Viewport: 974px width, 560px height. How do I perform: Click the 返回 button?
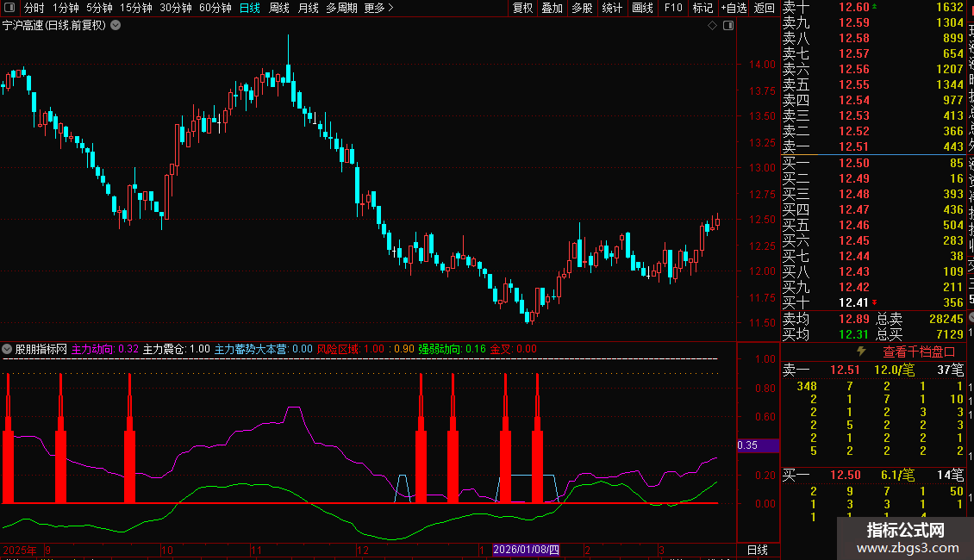[x=764, y=8]
